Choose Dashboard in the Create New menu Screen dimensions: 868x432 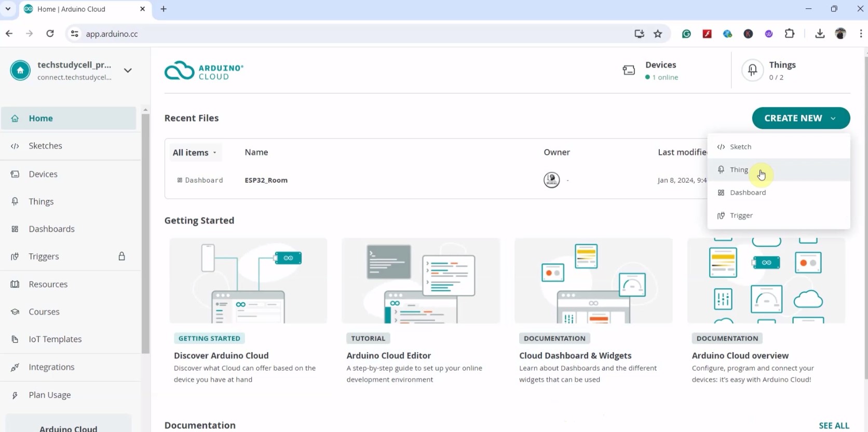click(x=748, y=193)
